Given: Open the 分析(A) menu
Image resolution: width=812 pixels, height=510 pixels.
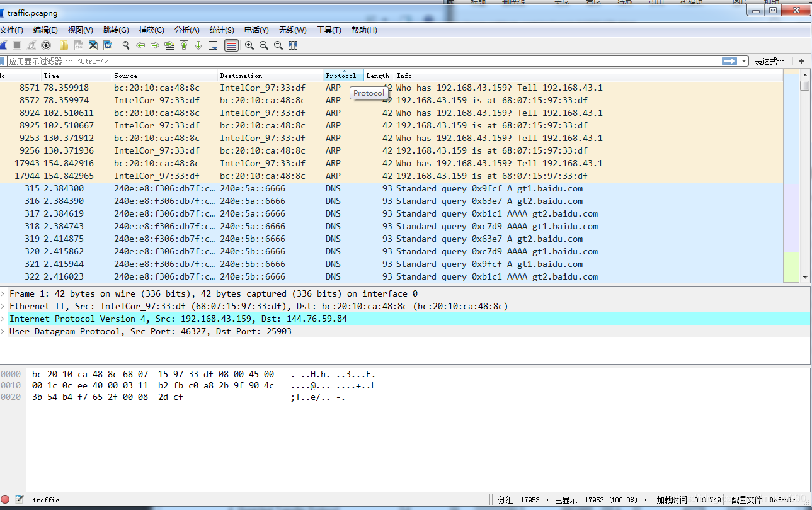Looking at the screenshot, I should pyautogui.click(x=187, y=30).
